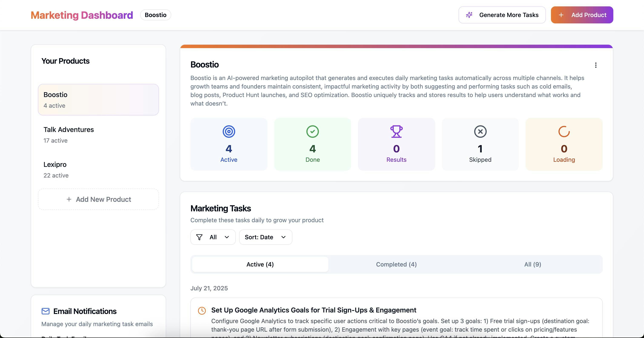Click the Results trophy icon
The width and height of the screenshot is (644, 338).
(396, 131)
